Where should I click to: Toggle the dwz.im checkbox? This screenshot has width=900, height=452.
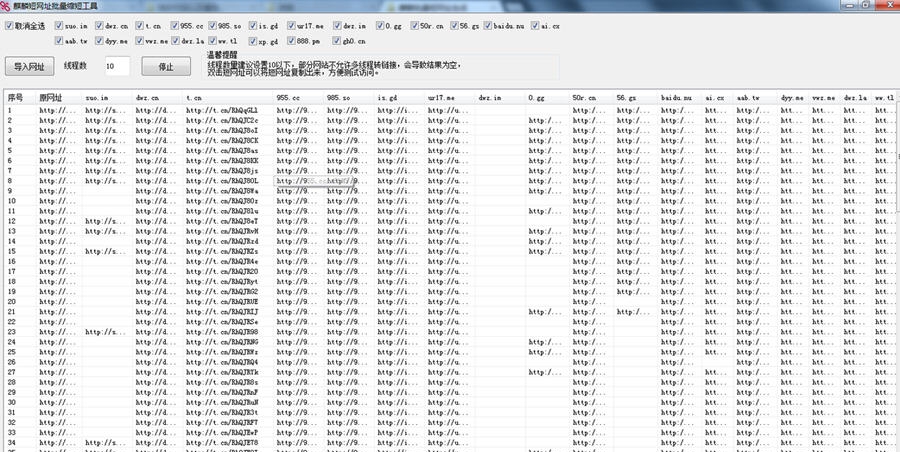pos(337,26)
